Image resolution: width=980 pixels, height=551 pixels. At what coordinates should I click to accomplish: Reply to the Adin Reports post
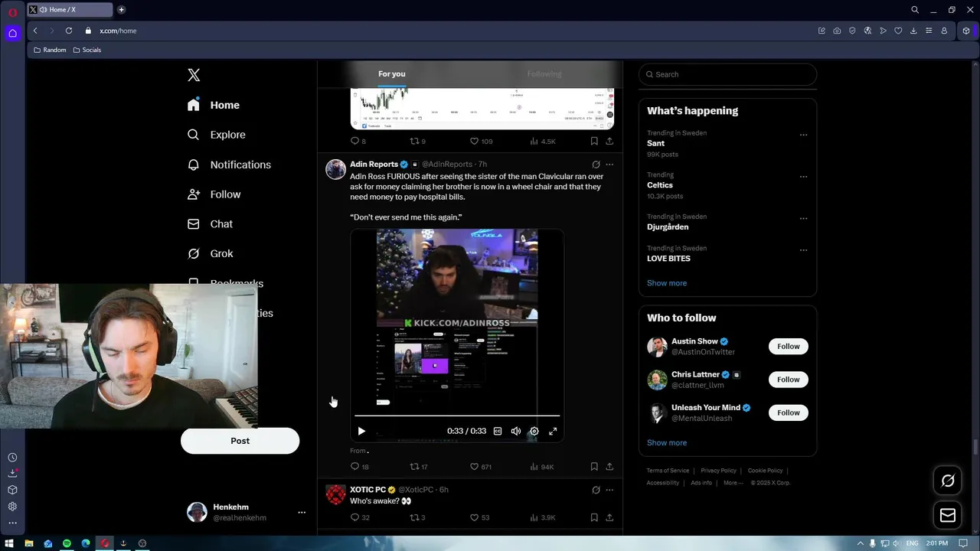(359, 467)
